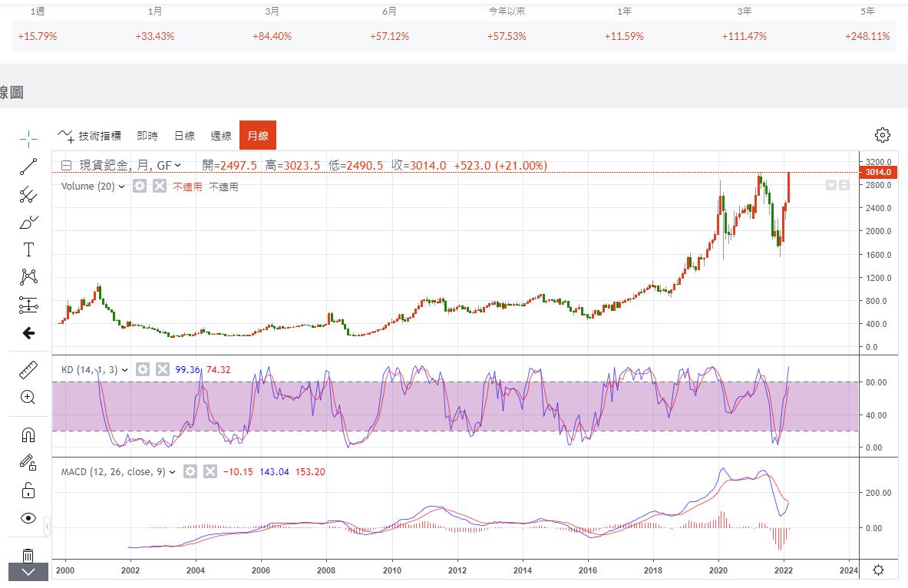908x588 pixels.
Task: Switch to the 週線 weekly chart tab
Action: (x=221, y=136)
